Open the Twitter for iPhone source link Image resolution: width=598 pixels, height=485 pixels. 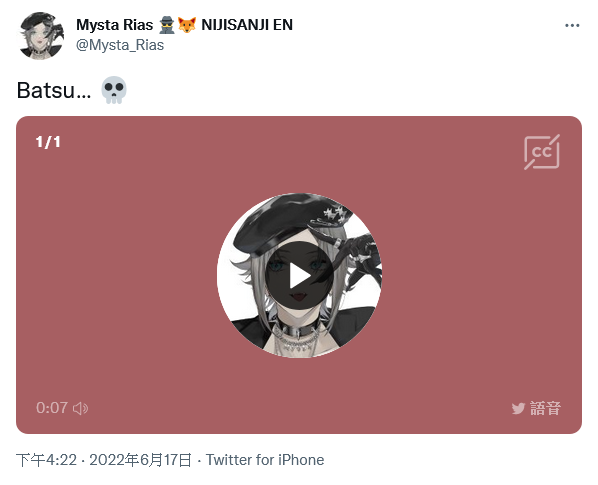pos(265,460)
